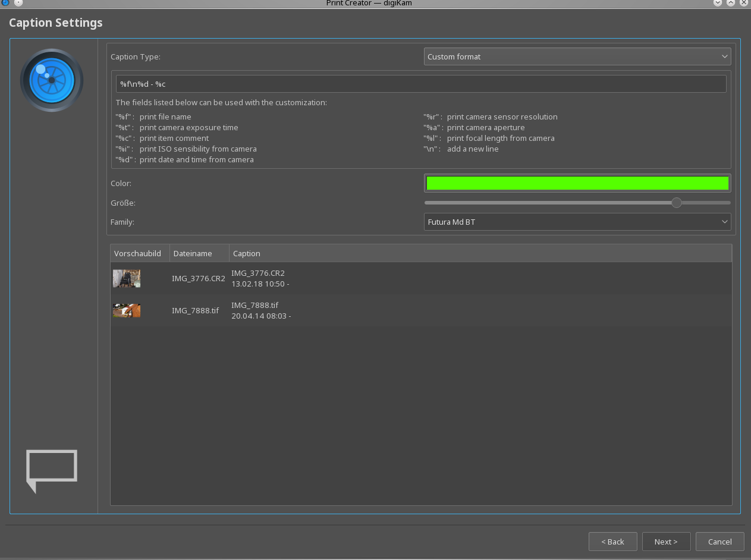751x560 pixels.
Task: Focus the custom caption format text field
Action: [x=420, y=84]
